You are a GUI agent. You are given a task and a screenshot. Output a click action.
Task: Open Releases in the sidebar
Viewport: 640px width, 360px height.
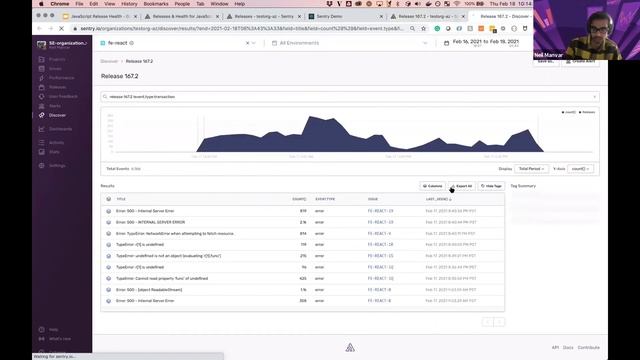click(x=58, y=87)
